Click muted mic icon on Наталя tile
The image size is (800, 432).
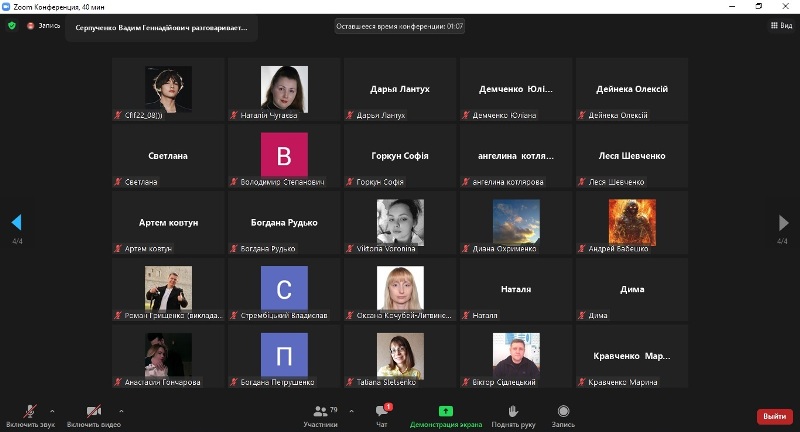465,316
